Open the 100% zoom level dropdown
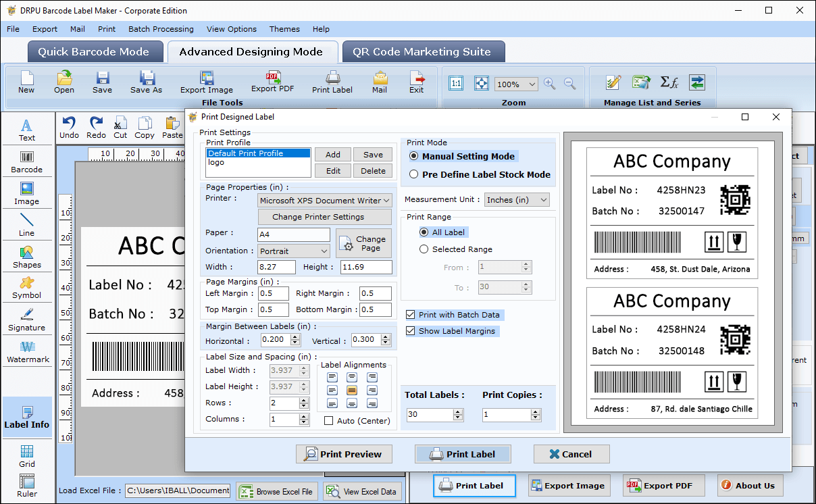 click(516, 84)
